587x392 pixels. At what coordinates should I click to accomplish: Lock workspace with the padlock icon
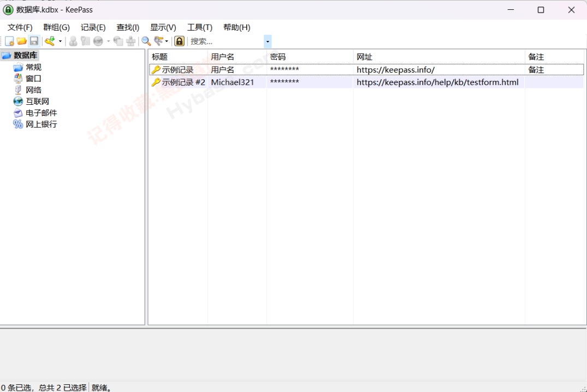tap(180, 41)
